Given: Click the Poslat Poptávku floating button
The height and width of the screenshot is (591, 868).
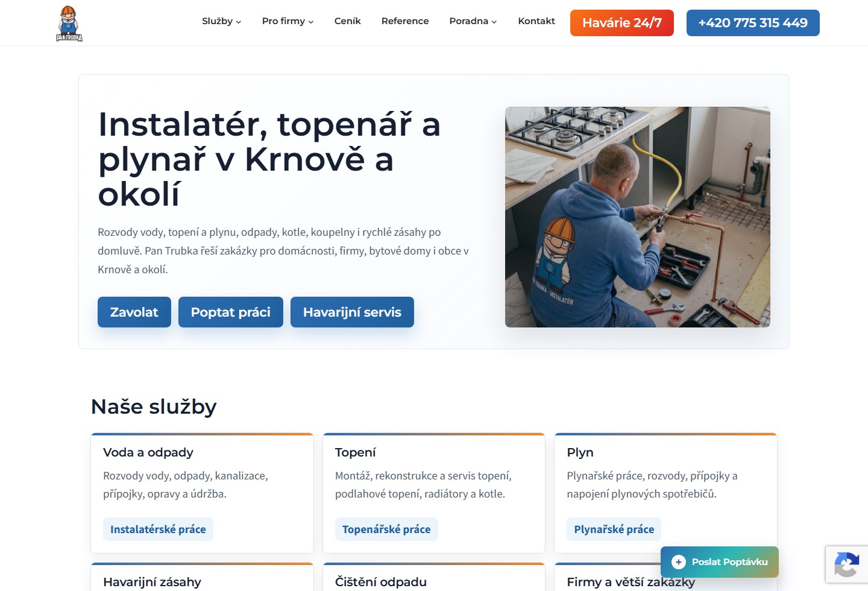Looking at the screenshot, I should coord(720,562).
